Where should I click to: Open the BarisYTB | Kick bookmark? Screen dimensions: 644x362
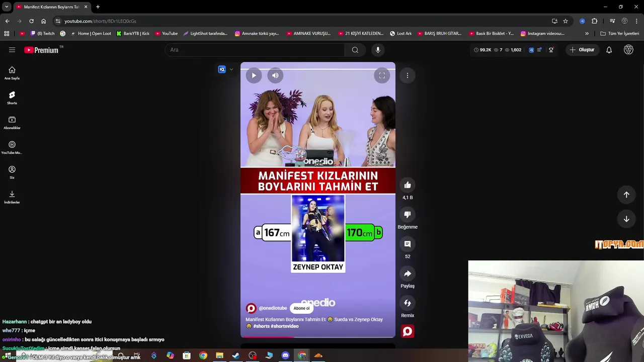(133, 34)
